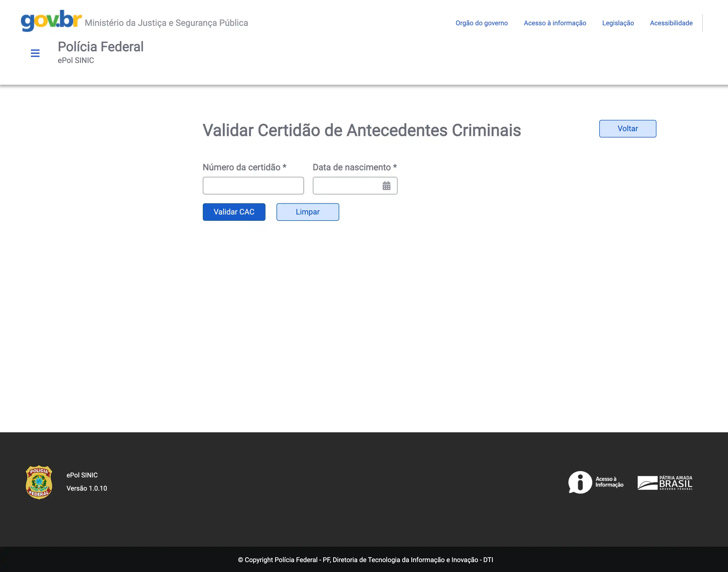Viewport: 728px width, 572px height.
Task: Open the hamburger navigation menu
Action: (35, 53)
